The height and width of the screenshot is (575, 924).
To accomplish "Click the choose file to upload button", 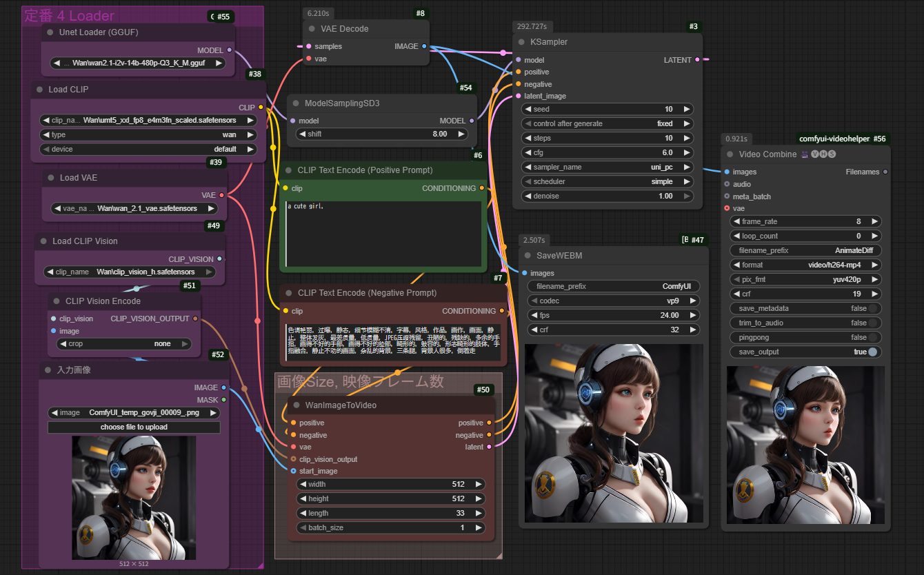I will coord(134,427).
